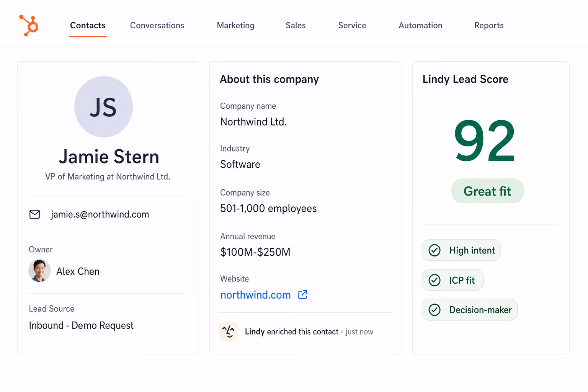
Task: Click the Industry value 'Software'
Action: (240, 164)
